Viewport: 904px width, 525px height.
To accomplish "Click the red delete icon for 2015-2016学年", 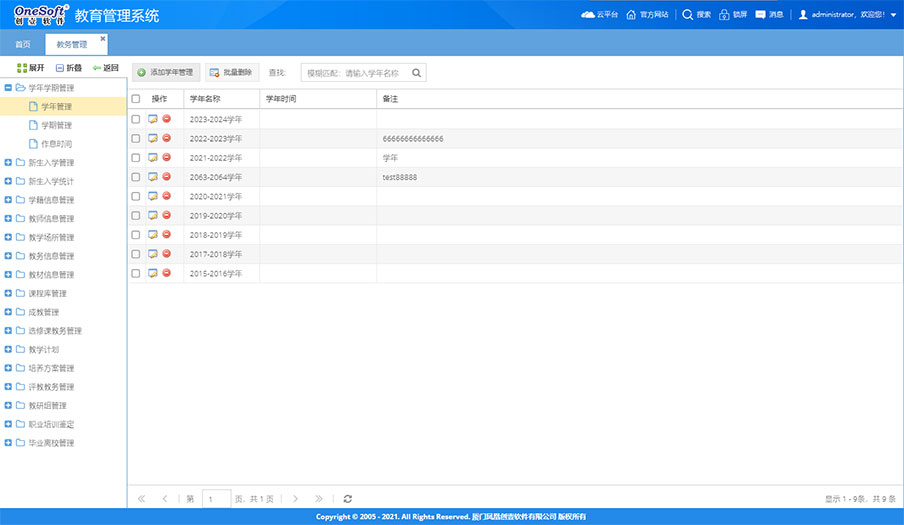I will coord(166,273).
